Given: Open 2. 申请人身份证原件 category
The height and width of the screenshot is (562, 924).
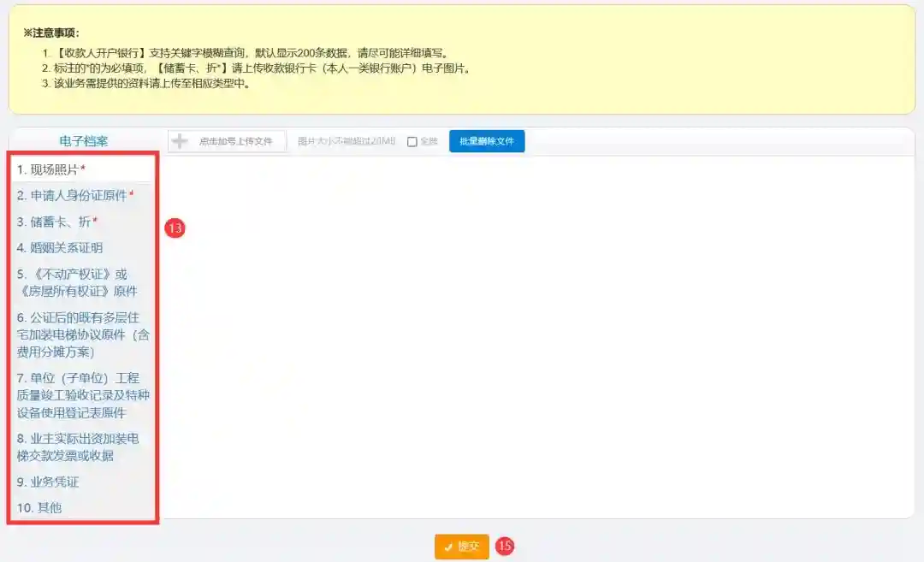Looking at the screenshot, I should pos(77,195).
